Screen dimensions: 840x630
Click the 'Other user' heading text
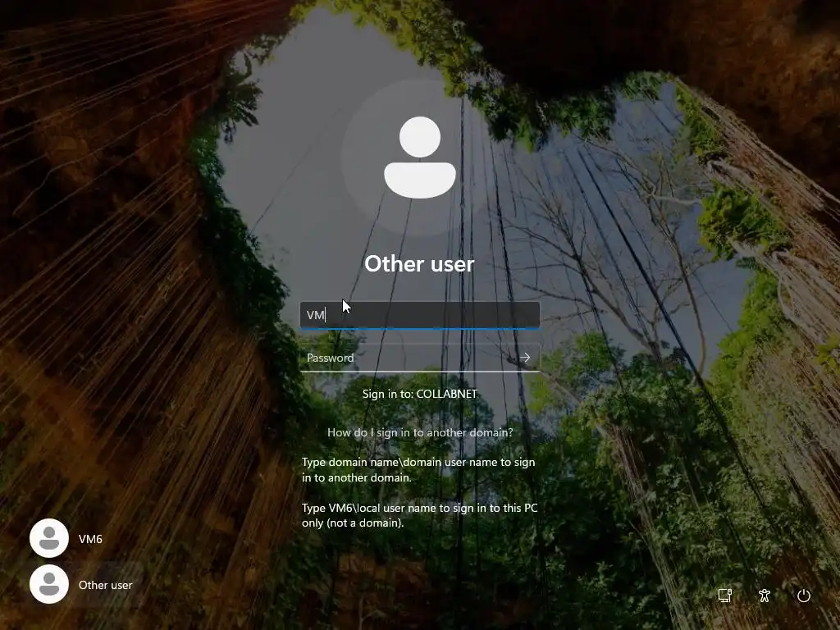(419, 263)
